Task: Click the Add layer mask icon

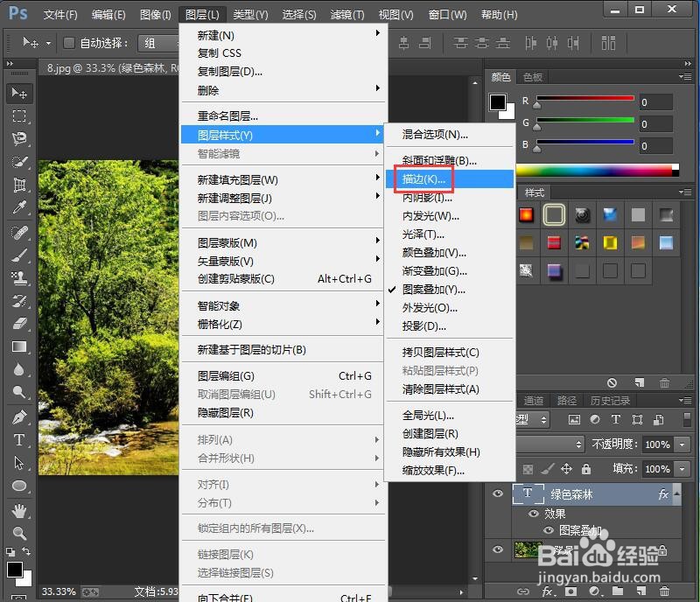Action: (x=571, y=592)
